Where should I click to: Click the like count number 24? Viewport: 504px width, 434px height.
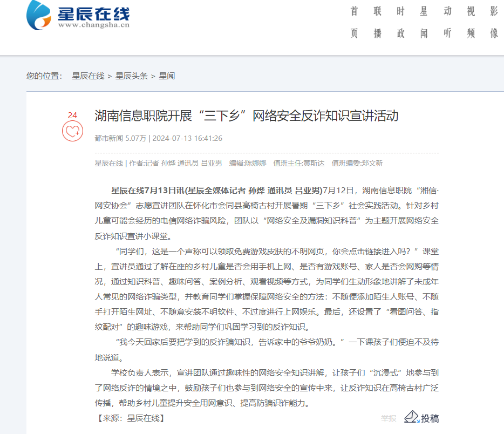tap(72, 115)
